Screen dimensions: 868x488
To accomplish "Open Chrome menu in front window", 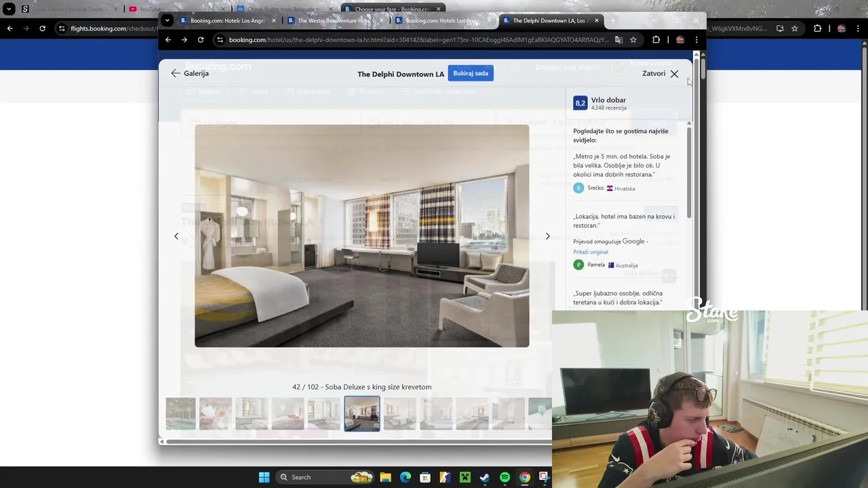I will click(696, 40).
